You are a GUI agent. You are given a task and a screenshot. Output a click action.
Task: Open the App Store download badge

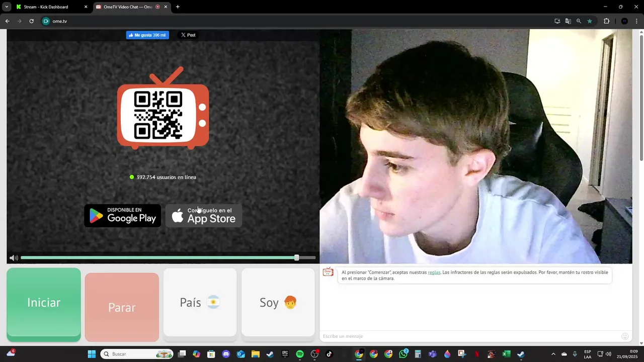[x=204, y=216]
